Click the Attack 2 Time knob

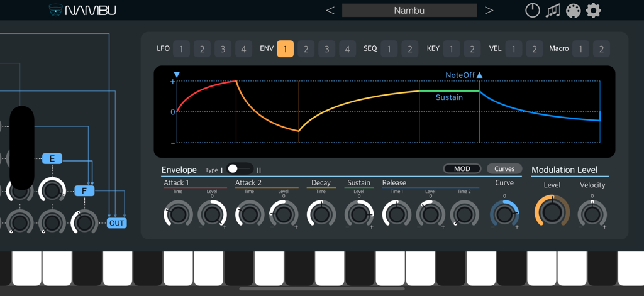(x=250, y=215)
